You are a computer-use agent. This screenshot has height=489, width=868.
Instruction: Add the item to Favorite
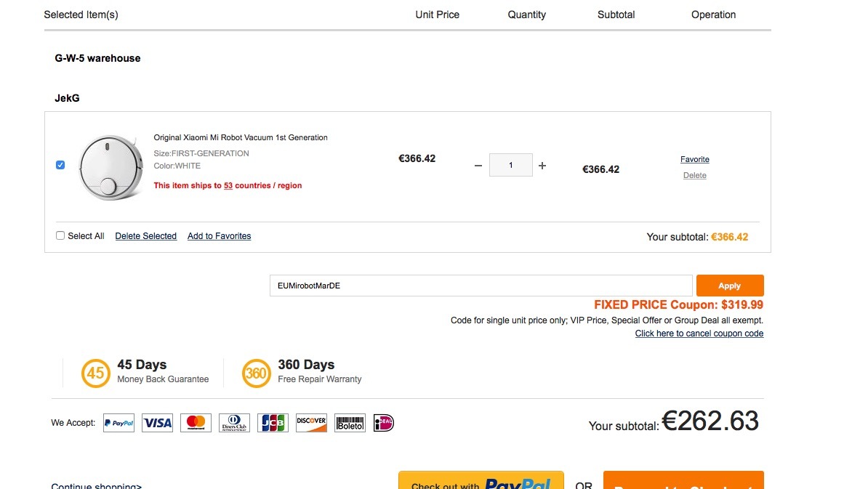tap(694, 159)
